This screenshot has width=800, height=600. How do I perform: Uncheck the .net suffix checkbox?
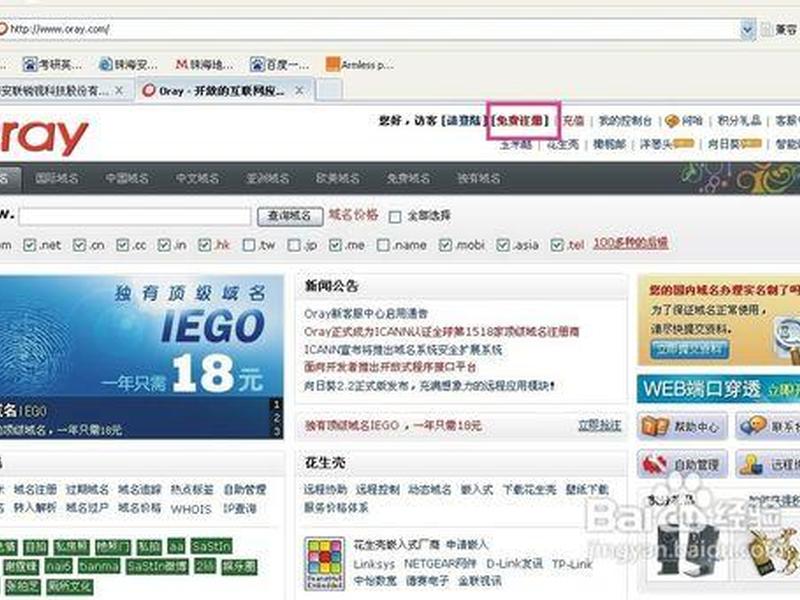click(x=30, y=245)
